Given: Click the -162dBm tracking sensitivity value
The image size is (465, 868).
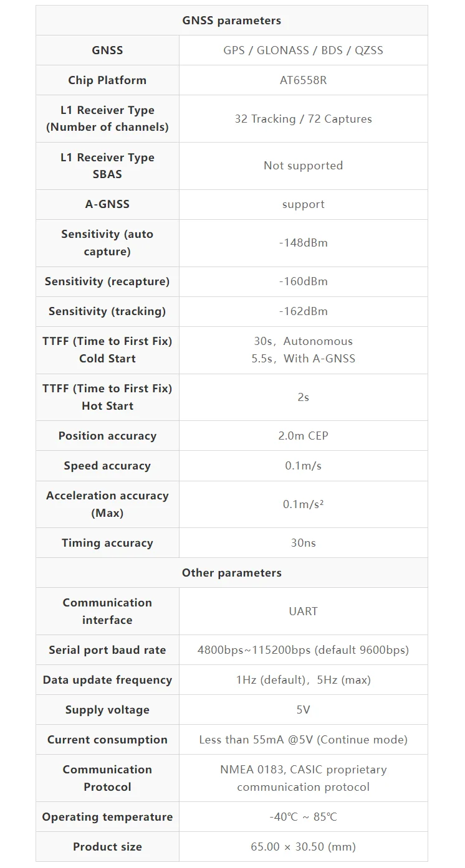Looking at the screenshot, I should 303,311.
